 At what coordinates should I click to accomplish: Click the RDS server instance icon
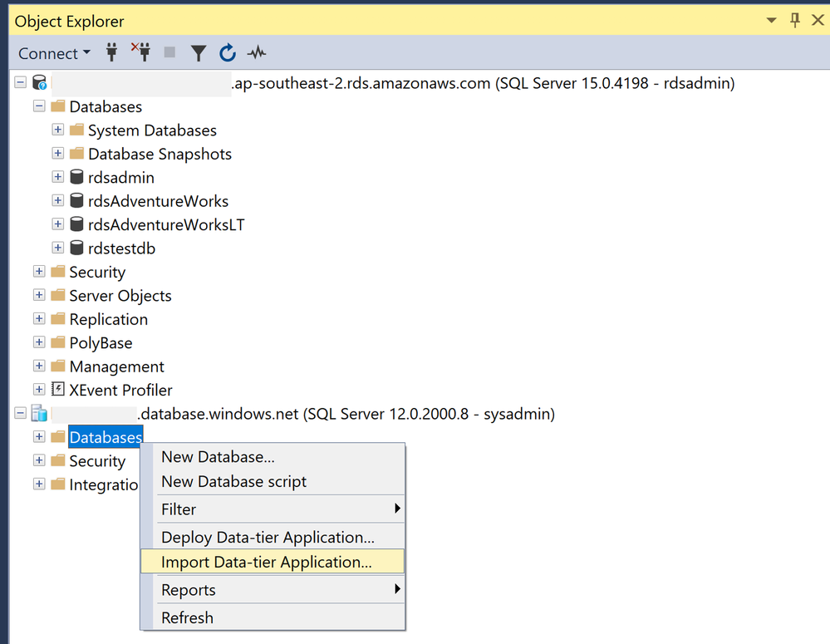(40, 82)
